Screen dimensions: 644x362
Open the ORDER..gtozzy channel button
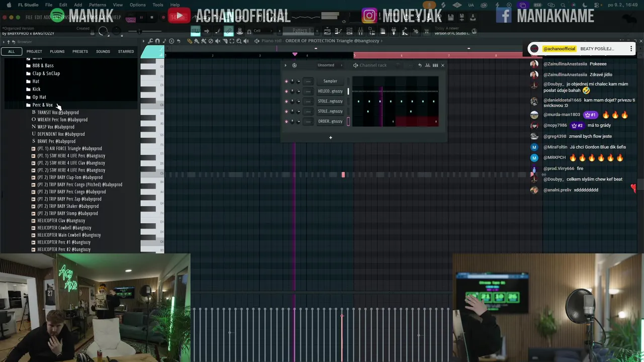tap(330, 121)
